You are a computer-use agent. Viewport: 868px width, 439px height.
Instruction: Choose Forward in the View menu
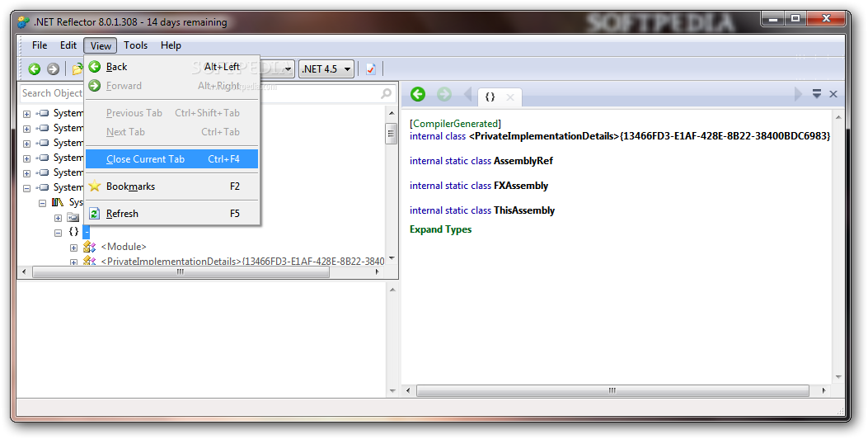[172, 86]
